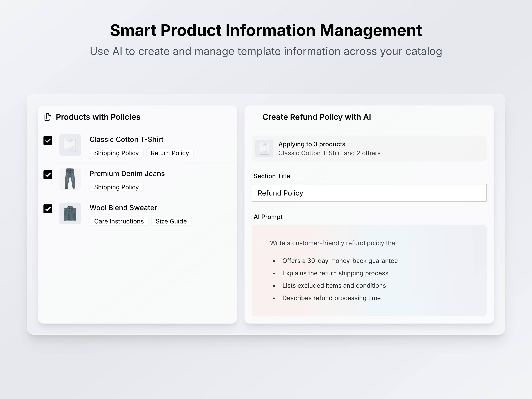Open the Care Instructions tag
Image resolution: width=532 pixels, height=399 pixels.
119,221
